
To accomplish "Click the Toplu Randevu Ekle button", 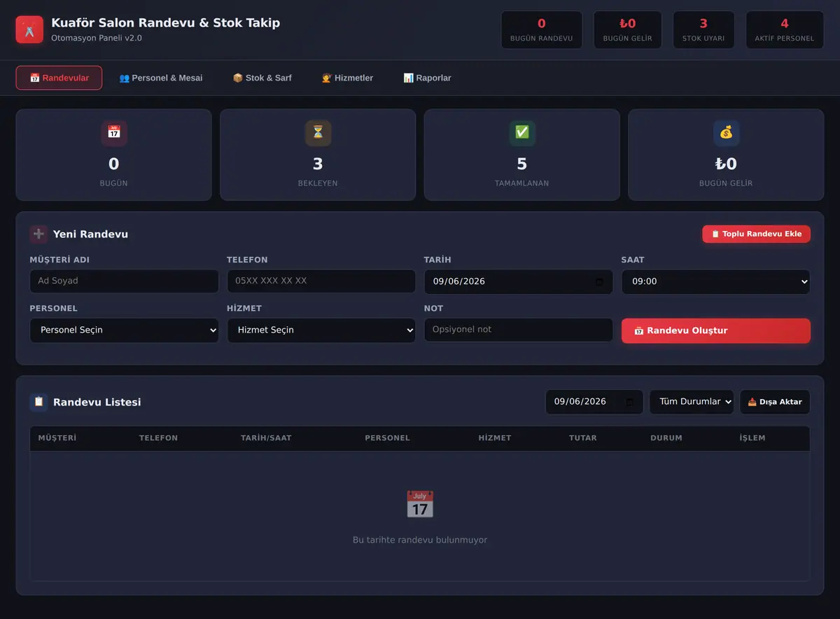I will 756,234.
